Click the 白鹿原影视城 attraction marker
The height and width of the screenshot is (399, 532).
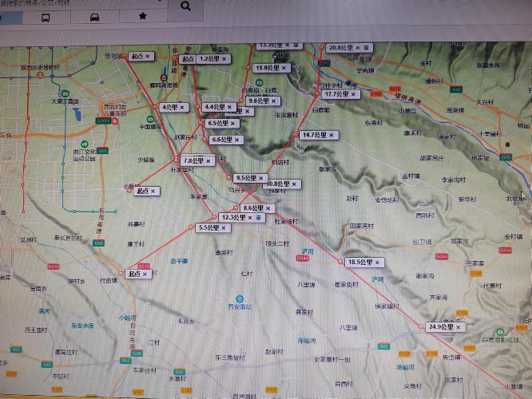click(499, 332)
